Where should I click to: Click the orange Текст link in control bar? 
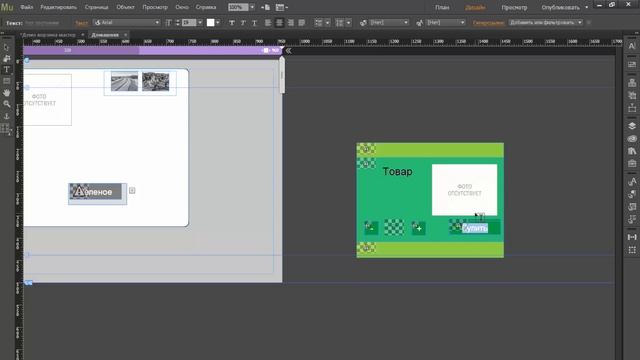tap(82, 23)
